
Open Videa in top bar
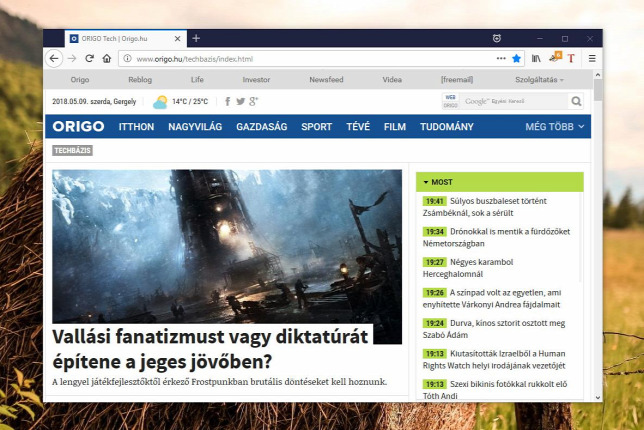tap(392, 80)
